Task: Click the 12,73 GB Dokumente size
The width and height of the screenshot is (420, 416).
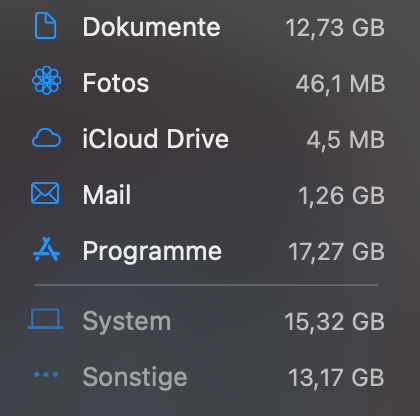Action: 335,28
